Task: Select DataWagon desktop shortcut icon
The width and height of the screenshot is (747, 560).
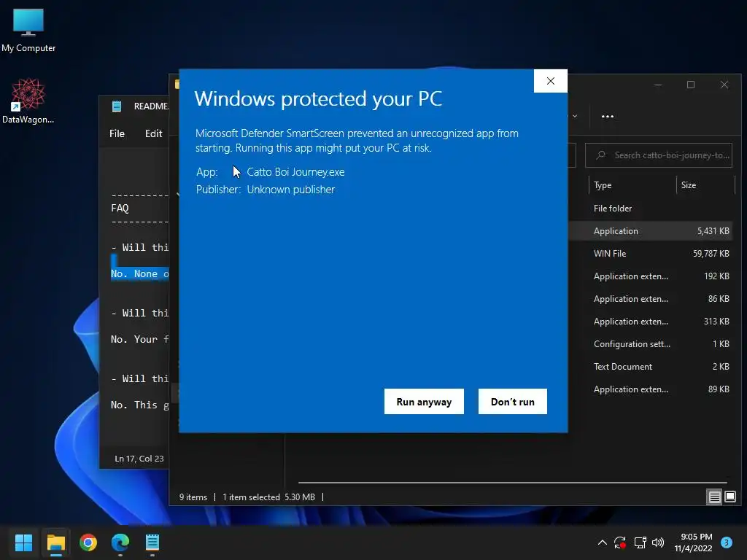Action: pyautogui.click(x=28, y=101)
